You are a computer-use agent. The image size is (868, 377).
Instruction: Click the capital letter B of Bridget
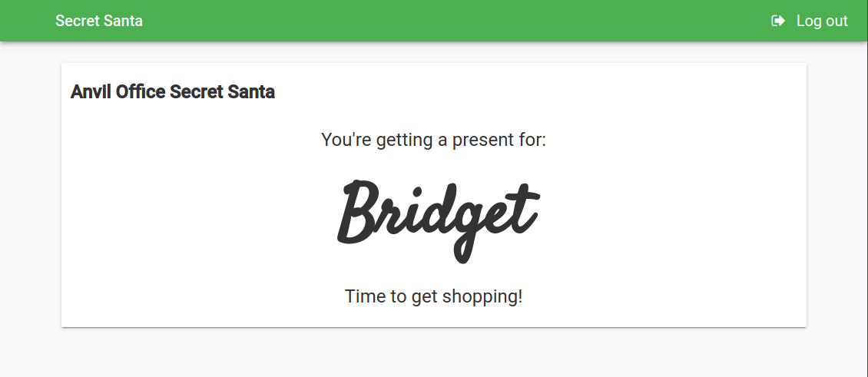359,213
